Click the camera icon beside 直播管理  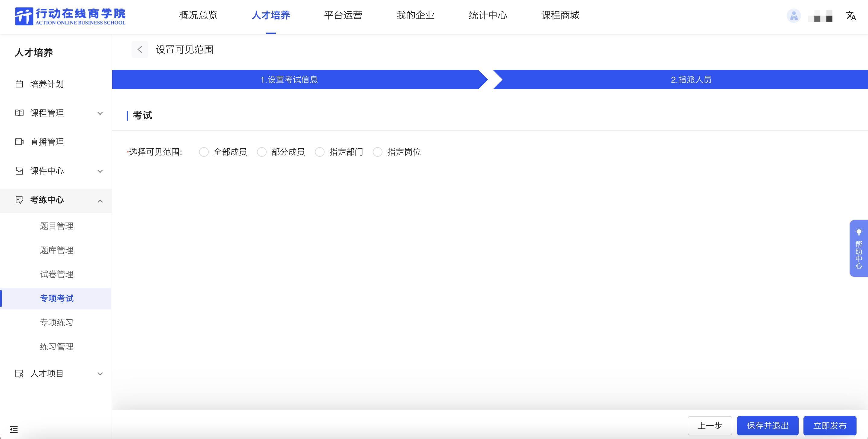point(19,142)
